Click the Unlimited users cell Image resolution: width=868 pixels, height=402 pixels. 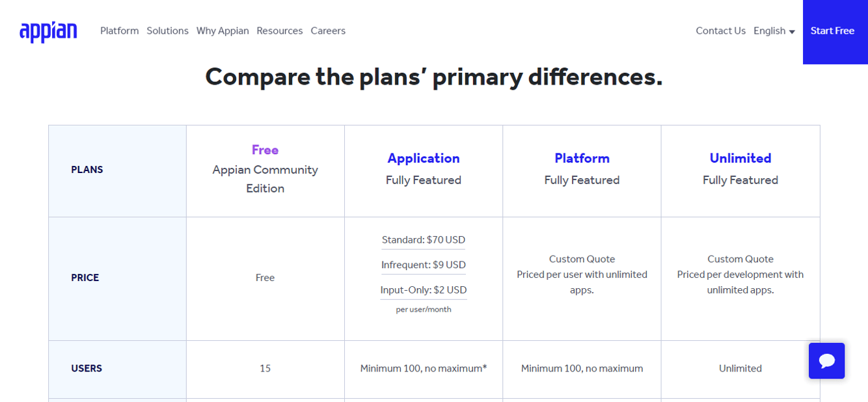point(740,368)
